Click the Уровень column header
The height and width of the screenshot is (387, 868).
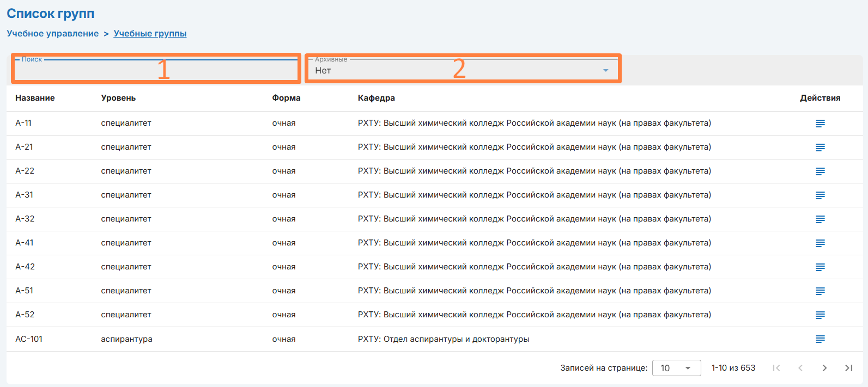pos(118,98)
